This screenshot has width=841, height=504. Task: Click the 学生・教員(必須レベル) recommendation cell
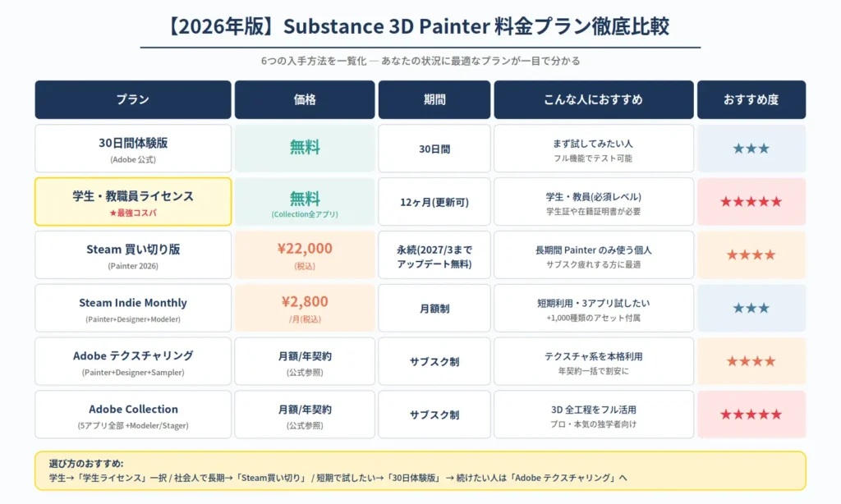(x=594, y=202)
